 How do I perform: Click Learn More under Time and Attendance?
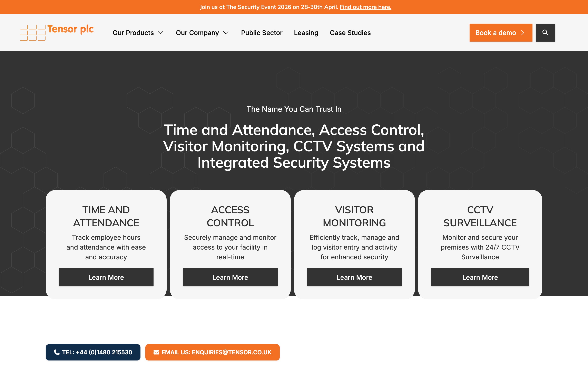pyautogui.click(x=106, y=277)
